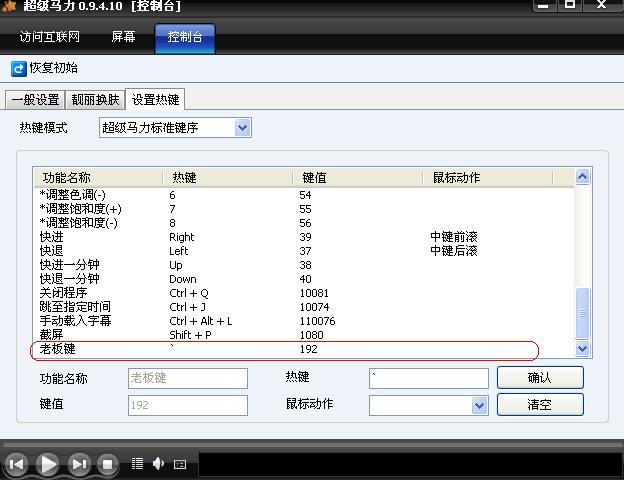Click the Ctrl + J hotkey cell
The height and width of the screenshot is (480, 624).
187,307
